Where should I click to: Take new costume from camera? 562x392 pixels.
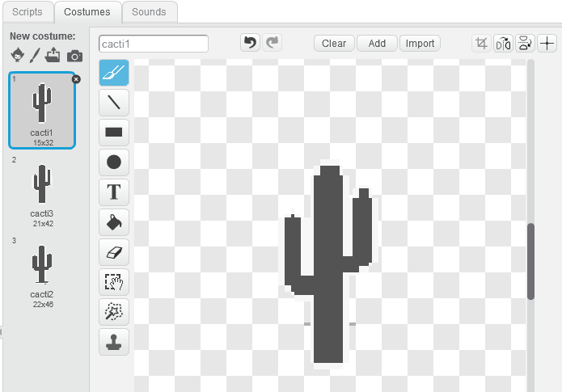74,56
